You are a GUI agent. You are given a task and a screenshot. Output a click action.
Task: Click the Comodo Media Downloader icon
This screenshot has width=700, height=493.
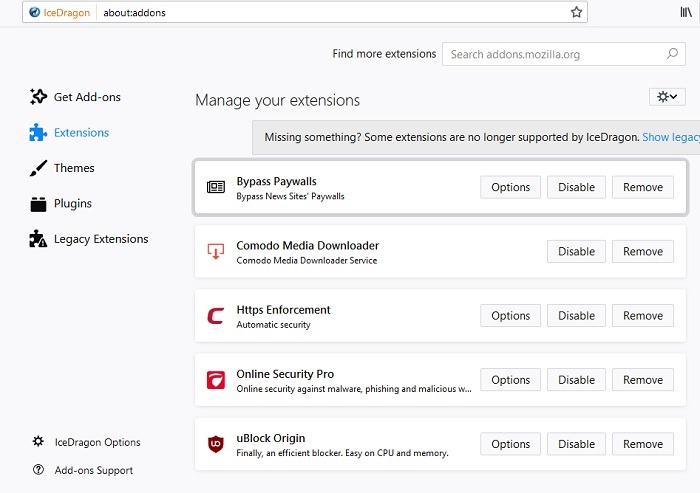point(216,251)
